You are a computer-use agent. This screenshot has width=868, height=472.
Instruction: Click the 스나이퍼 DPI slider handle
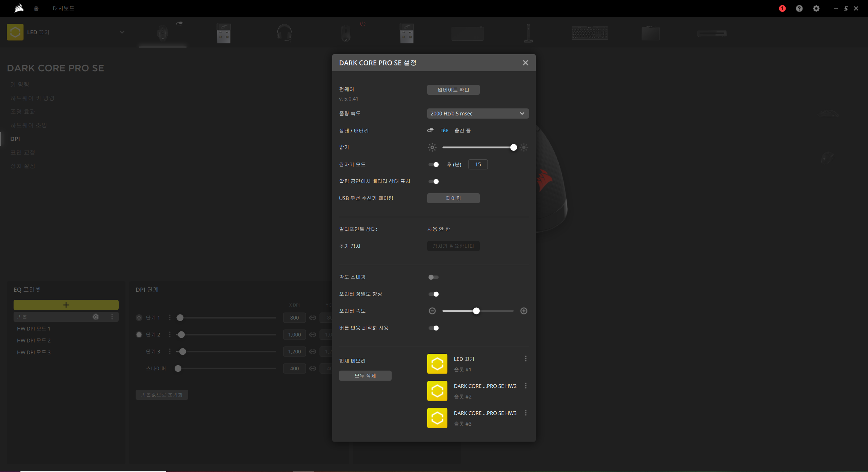pos(178,369)
